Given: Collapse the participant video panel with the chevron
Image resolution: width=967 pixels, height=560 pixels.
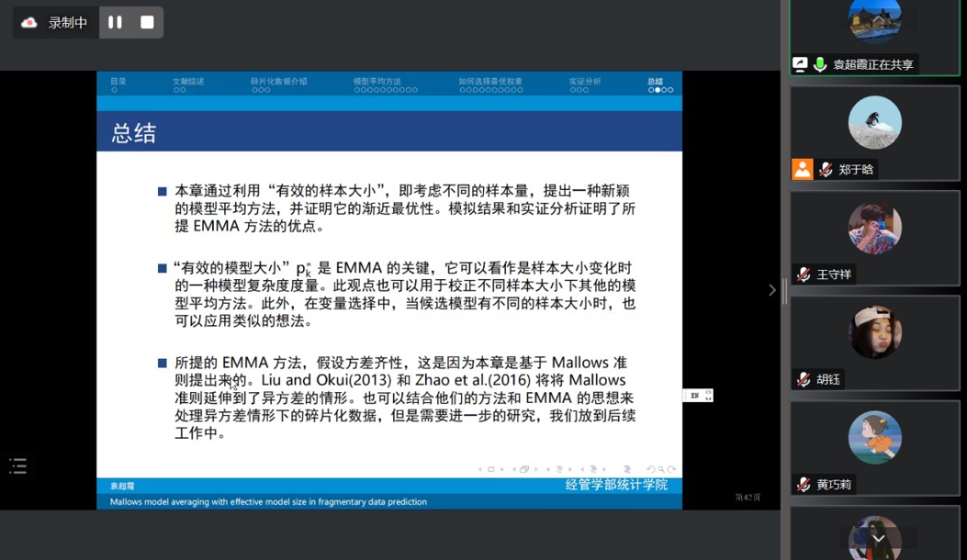Looking at the screenshot, I should pyautogui.click(x=771, y=290).
